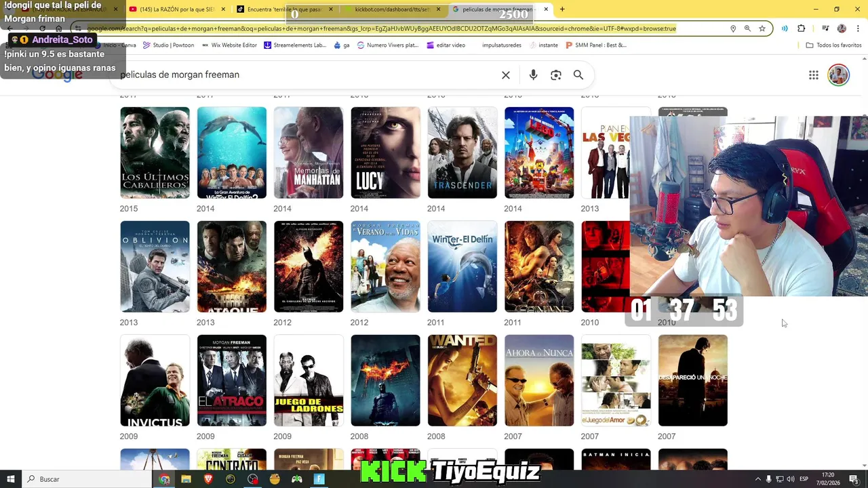
Task: Open the 'Invictus' movie poster
Action: tap(155, 380)
